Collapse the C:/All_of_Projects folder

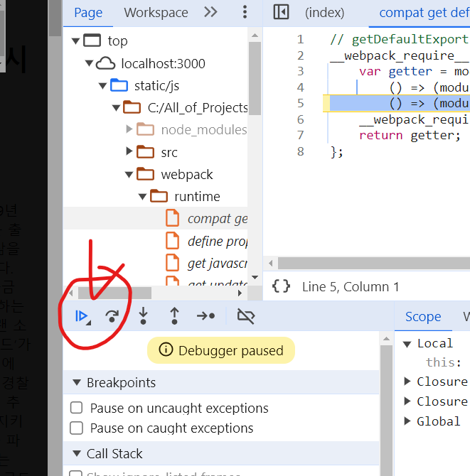pos(116,108)
